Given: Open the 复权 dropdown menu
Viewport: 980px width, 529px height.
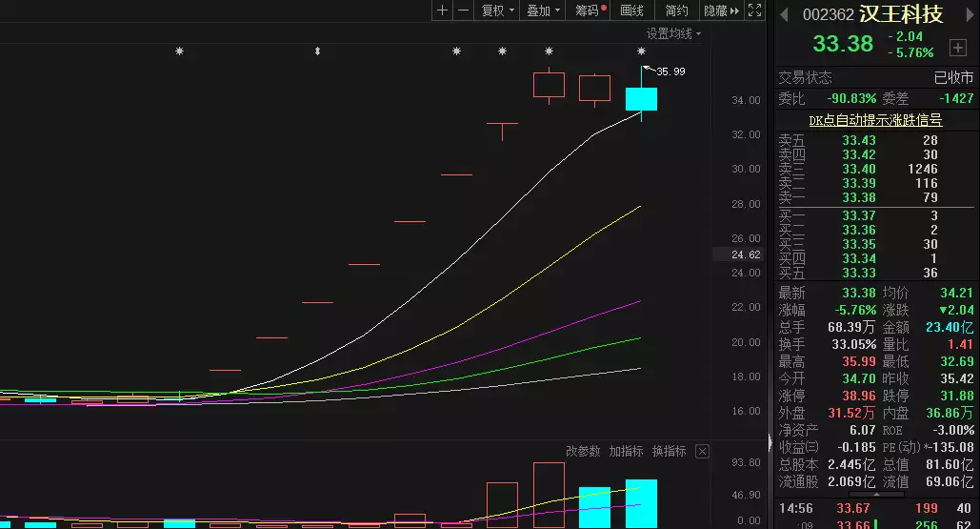Looking at the screenshot, I should [x=497, y=10].
